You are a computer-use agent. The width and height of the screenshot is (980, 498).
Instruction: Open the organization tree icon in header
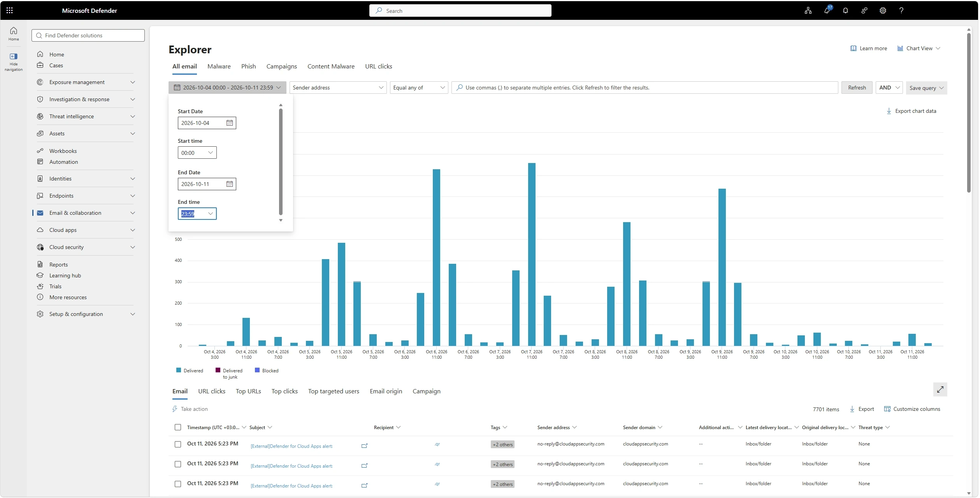pyautogui.click(x=808, y=11)
